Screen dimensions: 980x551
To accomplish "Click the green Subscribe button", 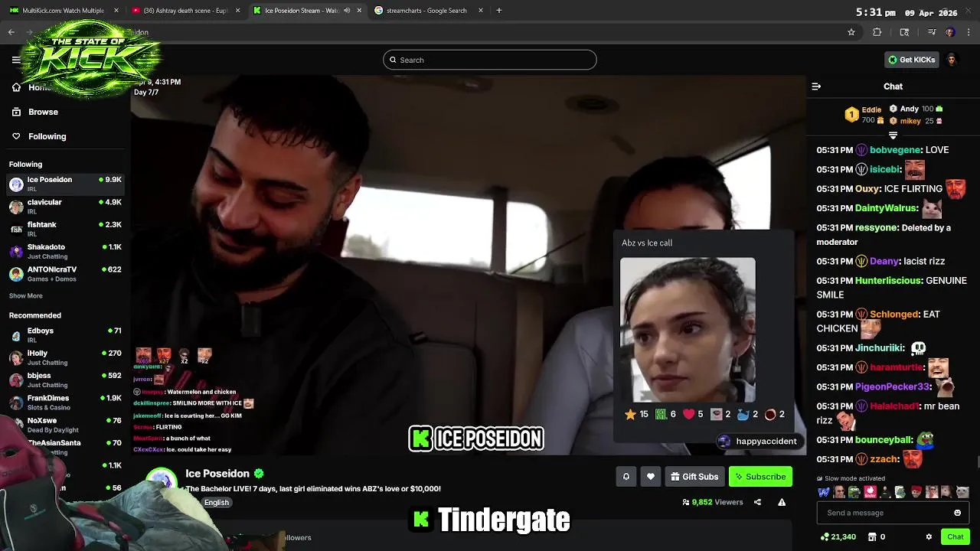I will tap(760, 477).
